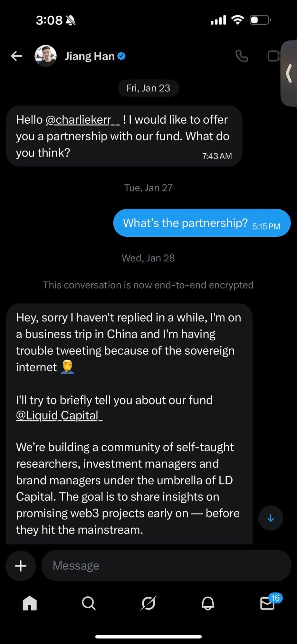Tap the "Fri, Jan 23" date pill
The width and height of the screenshot is (297, 644).
[x=148, y=88]
